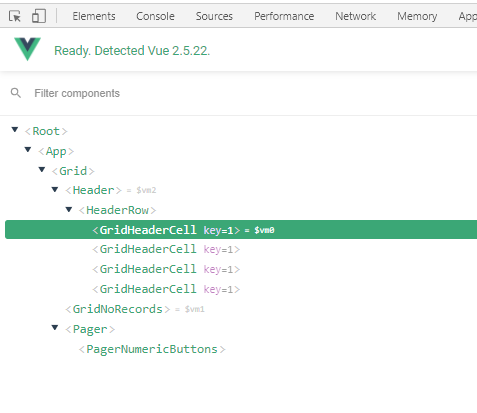Select the highlighted GridHeaderCell $vm0 row
The width and height of the screenshot is (477, 413).
click(x=241, y=230)
